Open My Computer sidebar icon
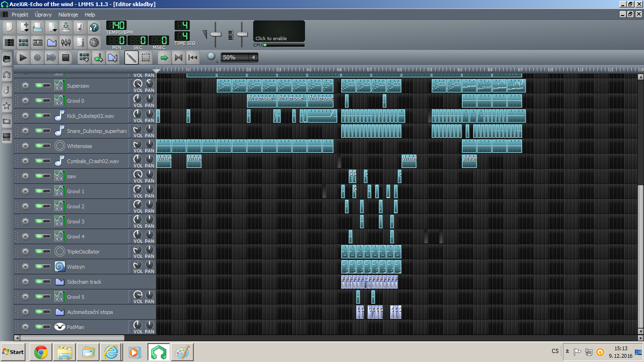Image resolution: width=644 pixels, height=362 pixels. [x=7, y=137]
